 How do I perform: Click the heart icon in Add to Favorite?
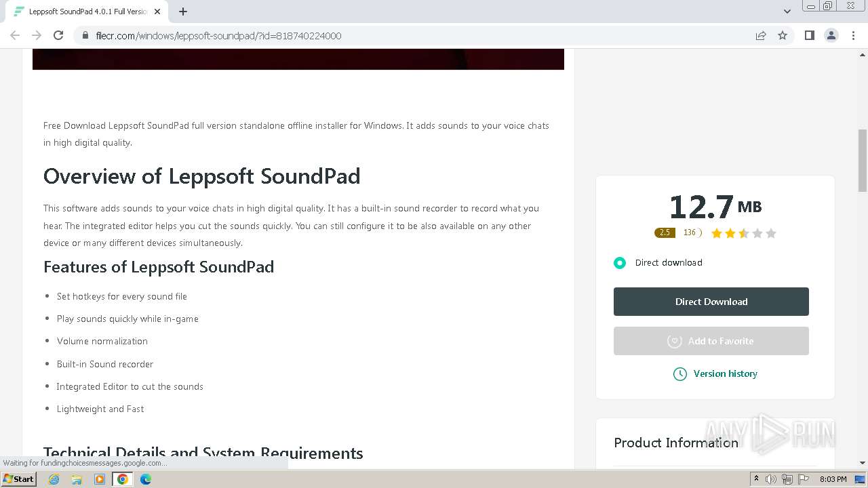(x=674, y=341)
